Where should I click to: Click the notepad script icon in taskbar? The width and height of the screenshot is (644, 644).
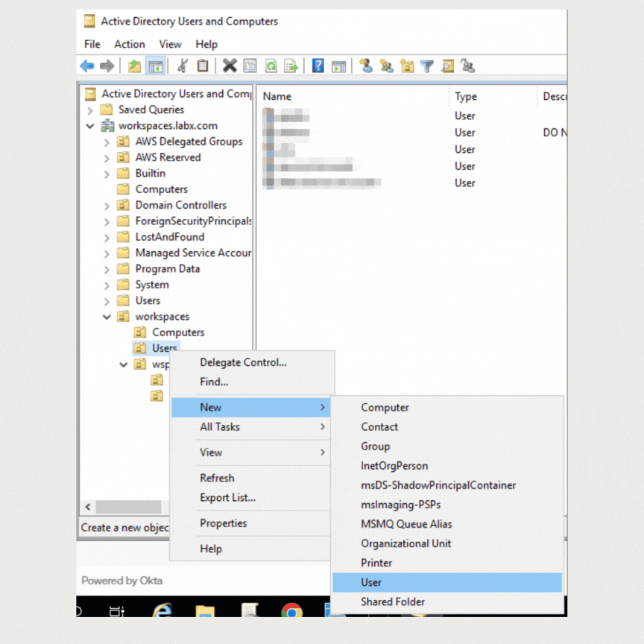[249, 610]
